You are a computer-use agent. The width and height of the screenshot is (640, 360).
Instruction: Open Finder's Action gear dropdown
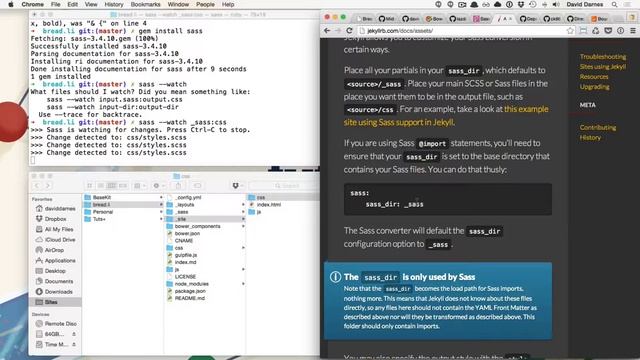158,186
